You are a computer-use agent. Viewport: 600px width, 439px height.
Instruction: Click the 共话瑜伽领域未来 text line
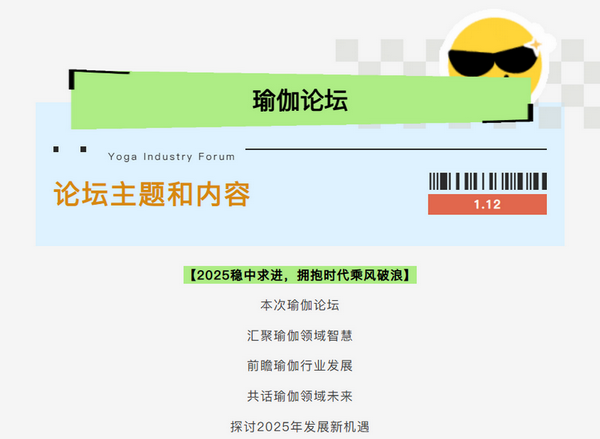(300, 395)
